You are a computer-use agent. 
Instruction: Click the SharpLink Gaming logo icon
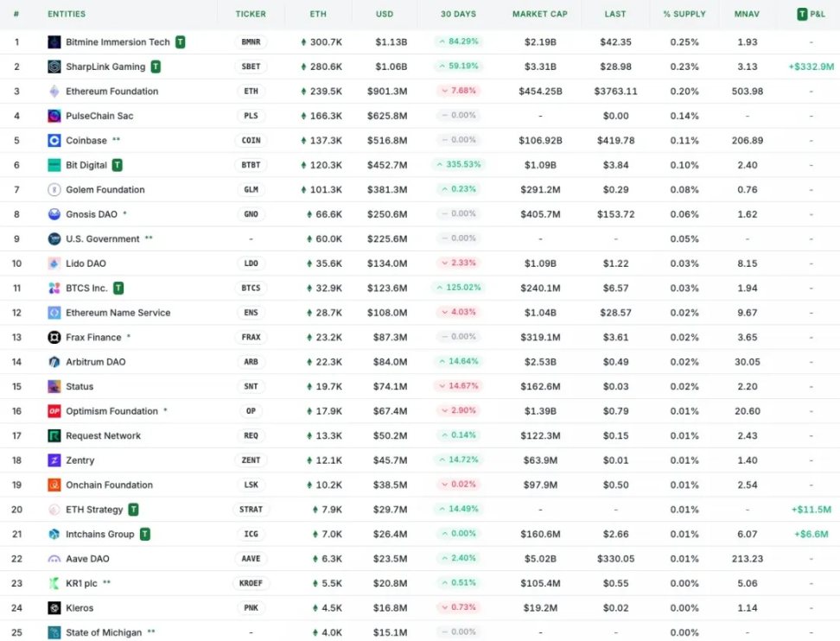54,67
